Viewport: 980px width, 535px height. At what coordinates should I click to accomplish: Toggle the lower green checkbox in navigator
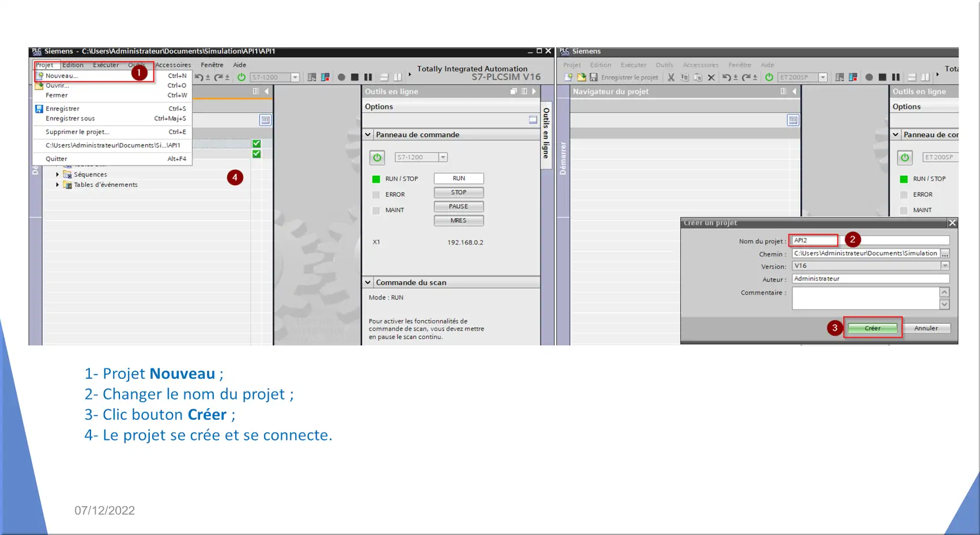point(257,154)
